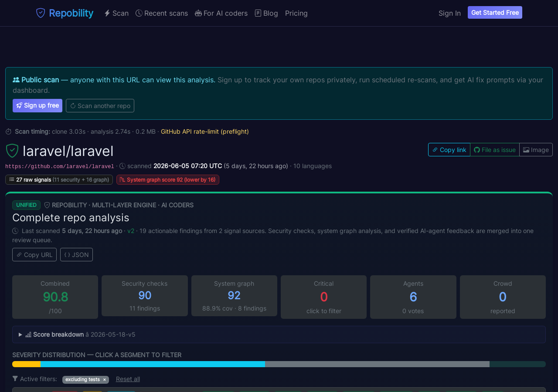Click yellow segment of severity bar
This screenshot has width=558, height=392.
coord(26,364)
